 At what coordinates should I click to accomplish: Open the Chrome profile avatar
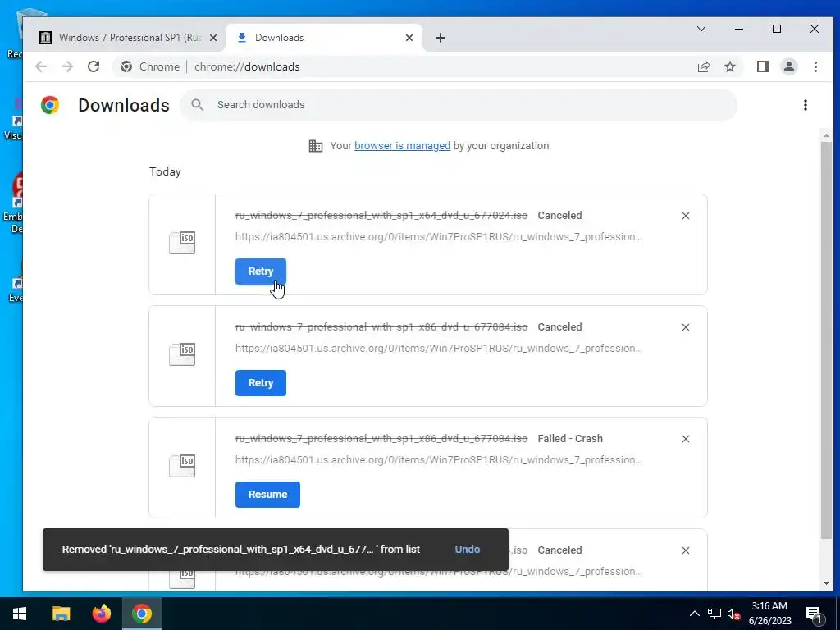789,66
